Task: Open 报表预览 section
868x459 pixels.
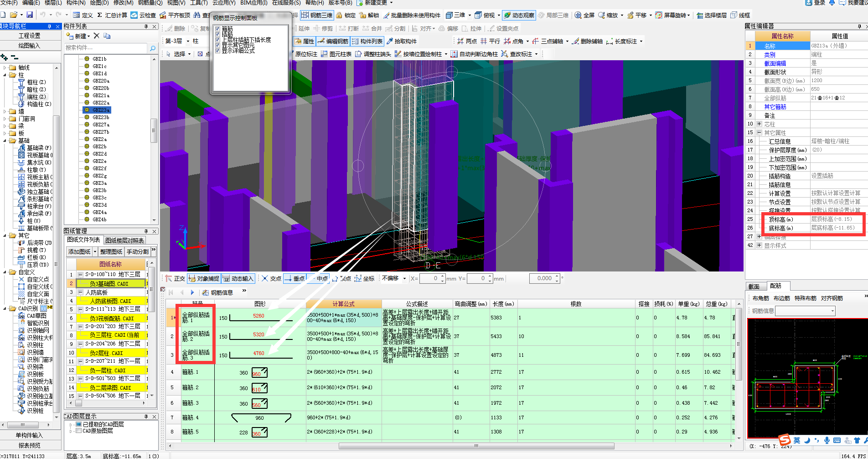Action: pyautogui.click(x=30, y=445)
